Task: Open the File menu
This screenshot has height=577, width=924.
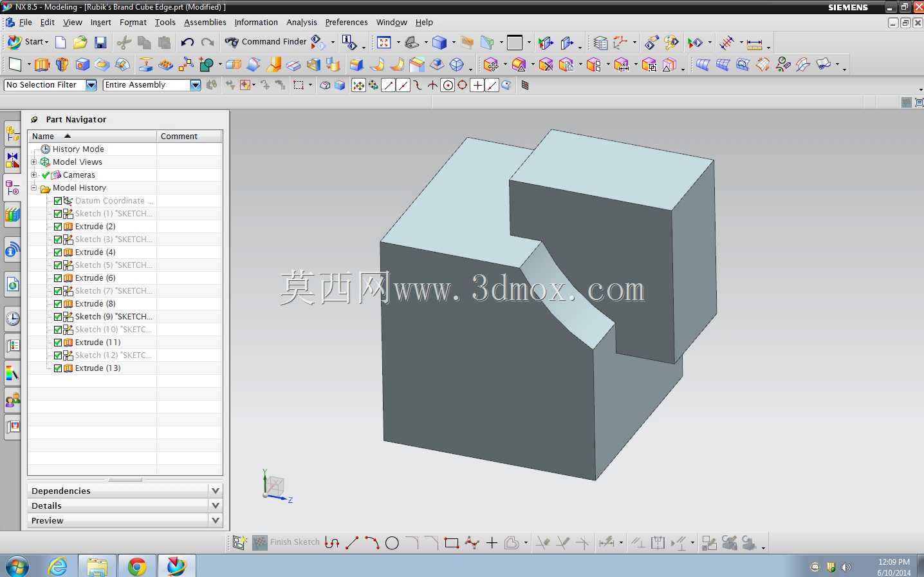Action: 26,22
